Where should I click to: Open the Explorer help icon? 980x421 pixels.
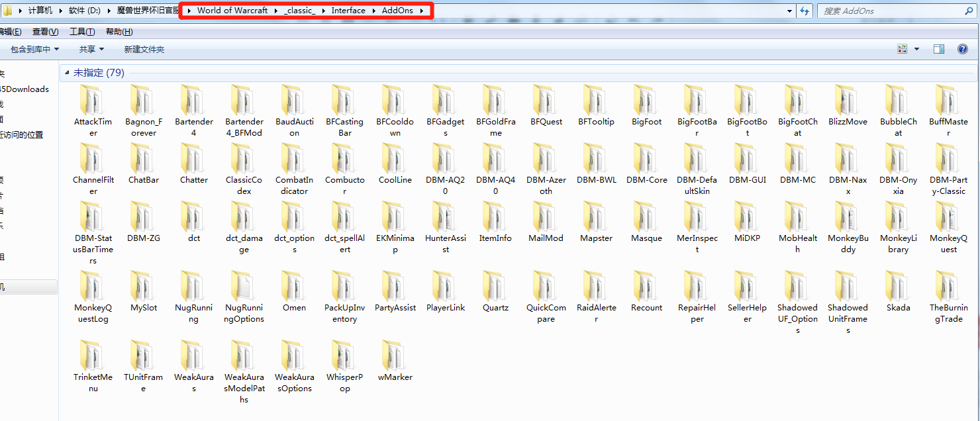click(963, 49)
